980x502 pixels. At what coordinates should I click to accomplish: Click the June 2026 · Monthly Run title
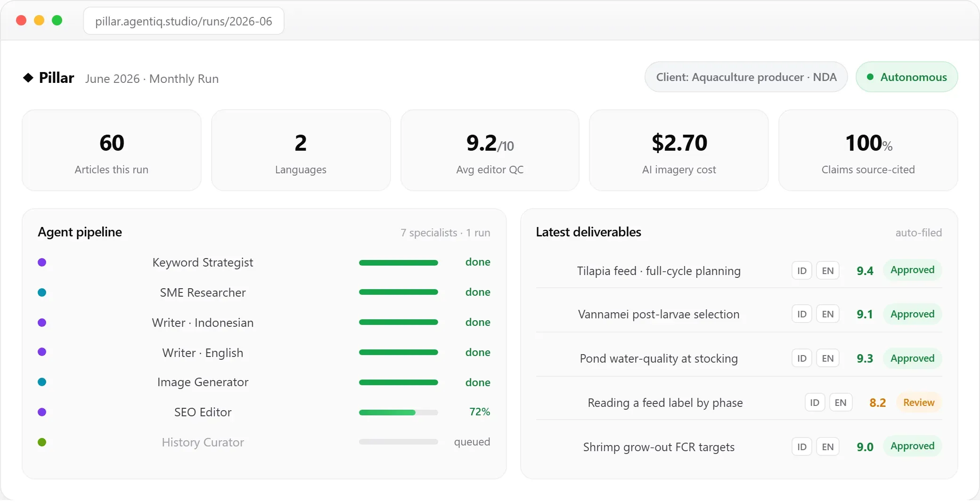[x=152, y=79]
